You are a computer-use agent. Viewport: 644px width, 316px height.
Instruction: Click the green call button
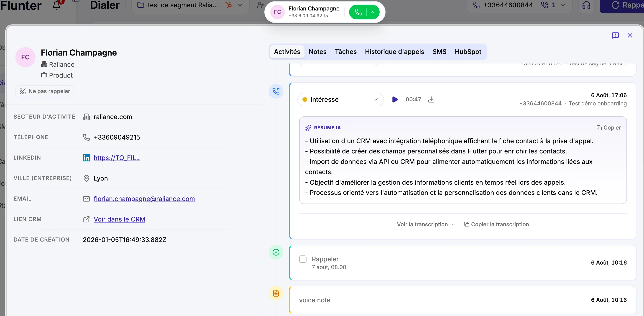tap(358, 12)
